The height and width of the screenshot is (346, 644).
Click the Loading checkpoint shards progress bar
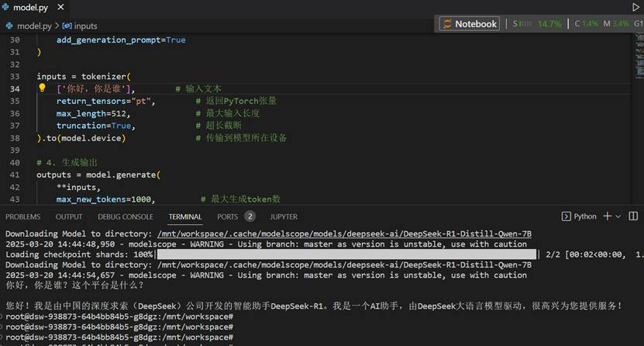[x=346, y=254]
